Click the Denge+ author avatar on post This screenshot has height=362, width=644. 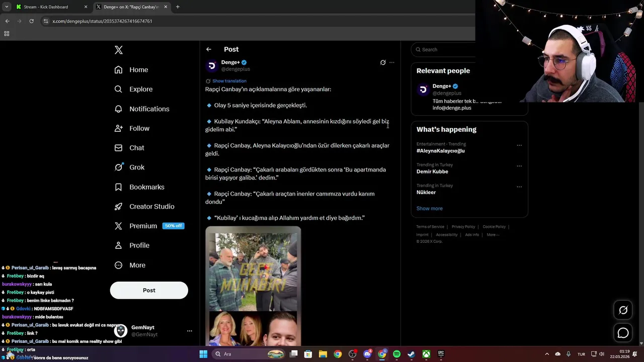(x=212, y=66)
